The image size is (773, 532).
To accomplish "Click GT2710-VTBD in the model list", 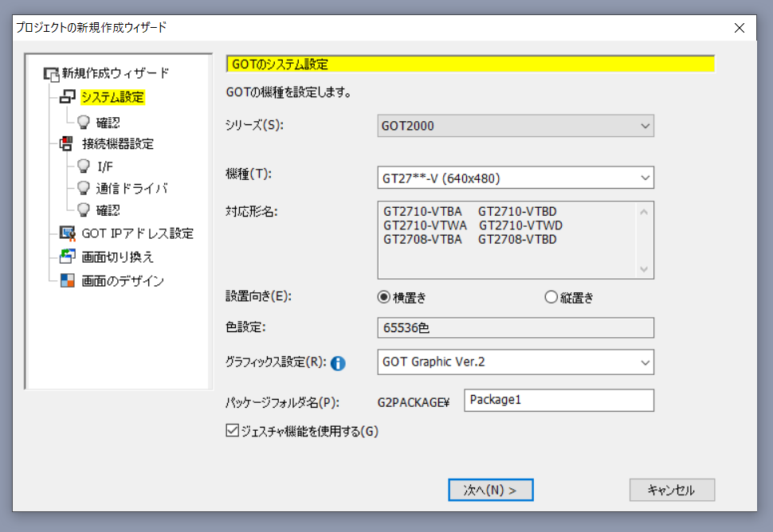I will click(517, 211).
